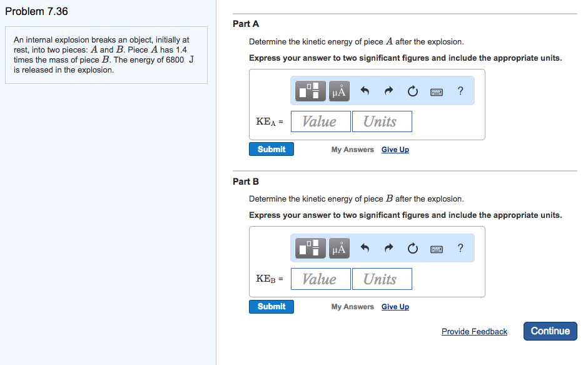Screen dimensions: 588x365
Task: Click Give Up for Part A
Action: pyautogui.click(x=395, y=149)
